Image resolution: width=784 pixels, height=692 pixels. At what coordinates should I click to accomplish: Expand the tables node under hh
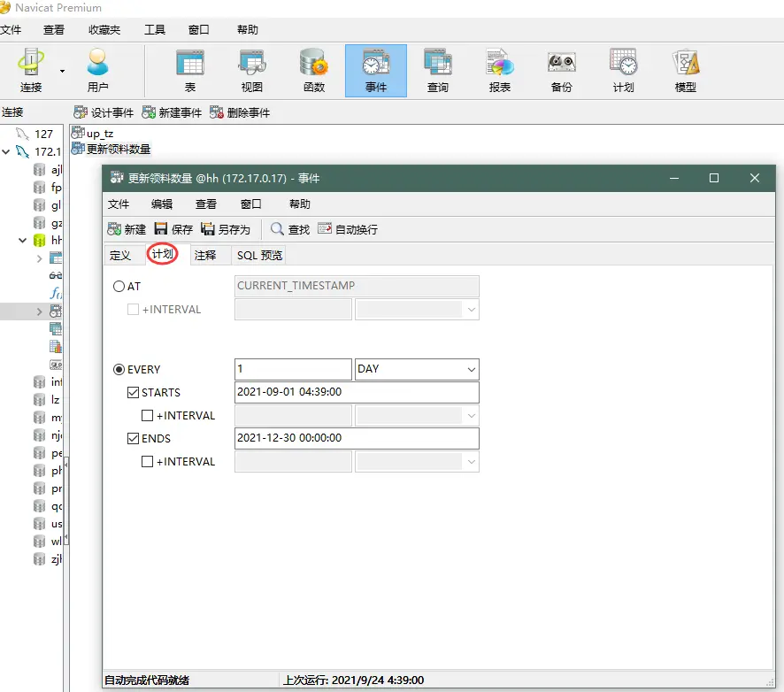click(x=40, y=258)
